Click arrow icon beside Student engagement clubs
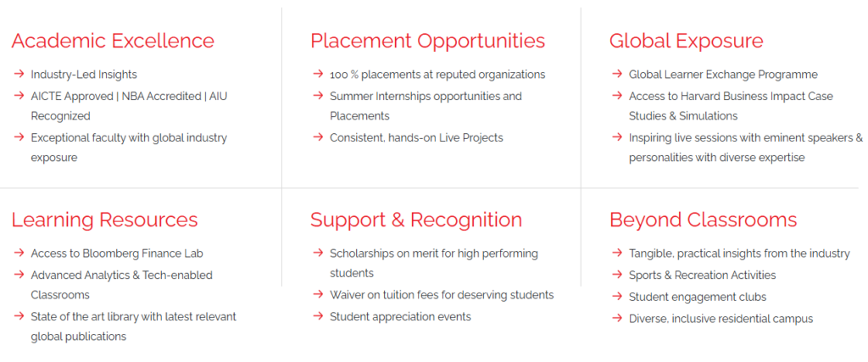Image resolution: width=868 pixels, height=362 pixels. click(617, 296)
